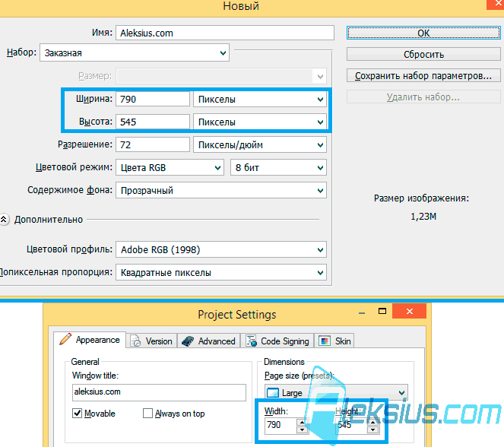Close the Project Settings window
Viewport: 504px width, 447px height.
click(x=409, y=311)
